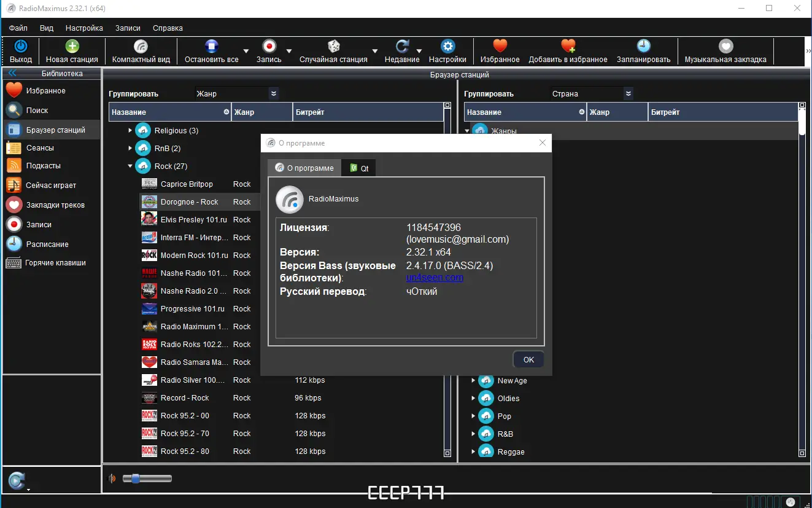This screenshot has height=508, width=812.
Task: Close the About dialog with OK
Action: 528,359
